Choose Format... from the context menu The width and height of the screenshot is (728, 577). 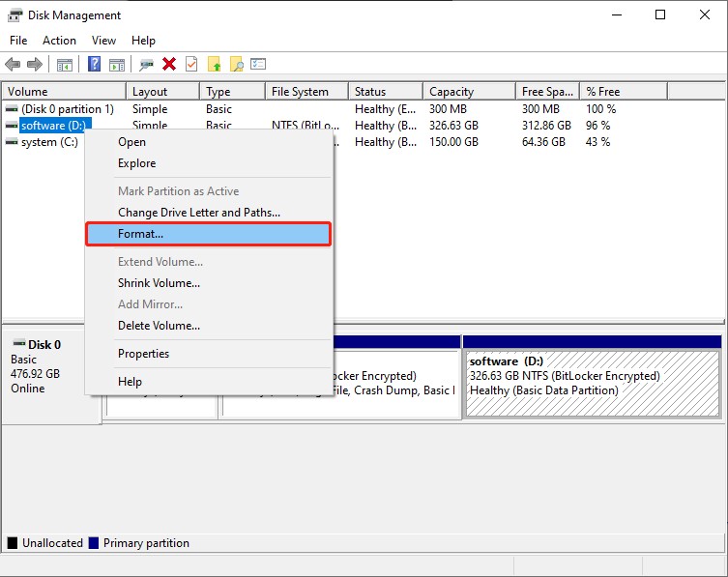click(x=141, y=234)
